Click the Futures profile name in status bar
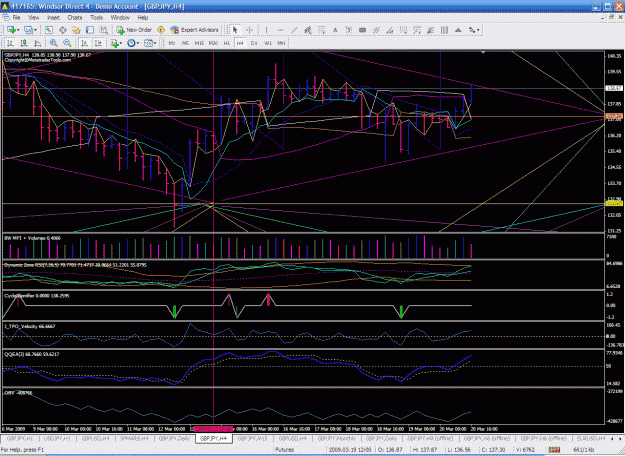The width and height of the screenshot is (625, 456). (x=285, y=450)
